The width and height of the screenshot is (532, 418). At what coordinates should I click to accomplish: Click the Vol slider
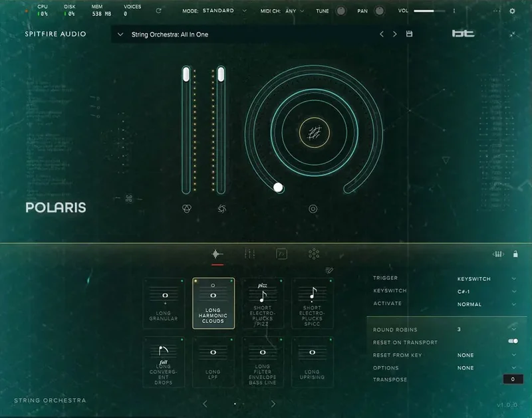[x=430, y=11]
